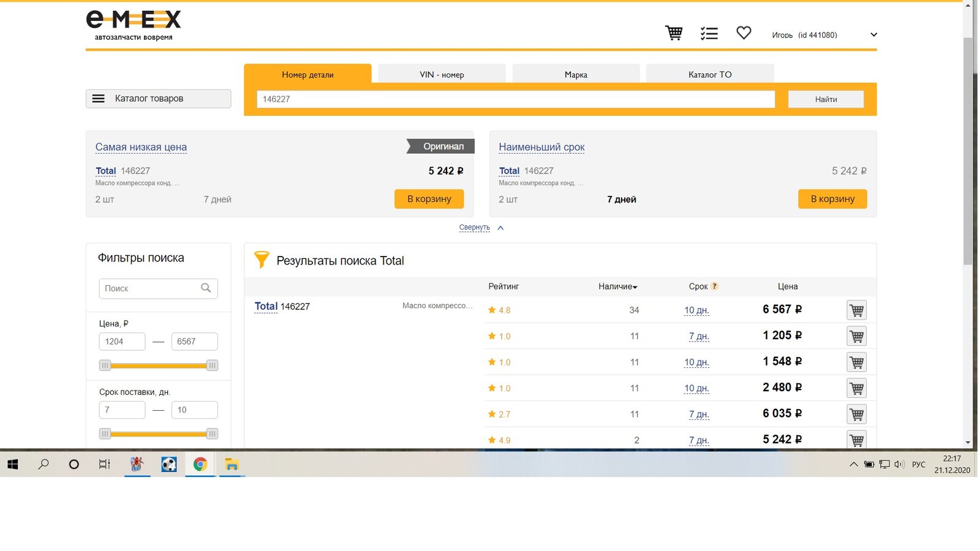Screen dimensions: 980x551
Task: Sort by Цена column header
Action: tap(788, 287)
